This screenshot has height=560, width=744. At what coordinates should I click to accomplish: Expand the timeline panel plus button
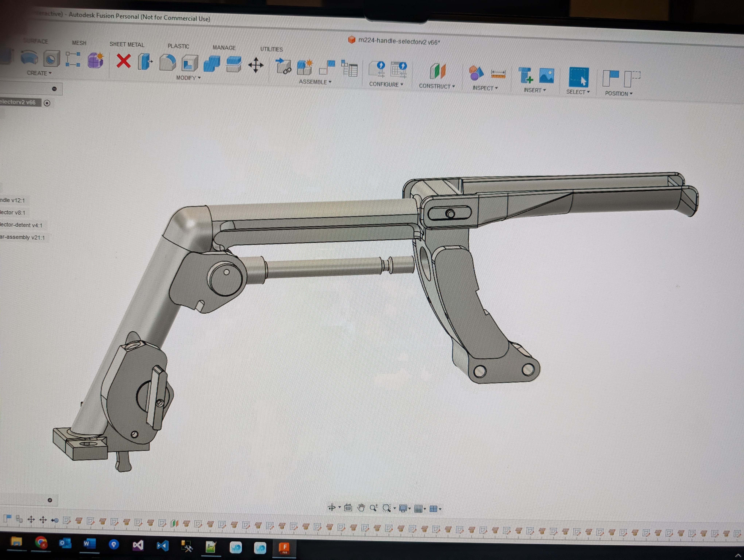pos(50,500)
